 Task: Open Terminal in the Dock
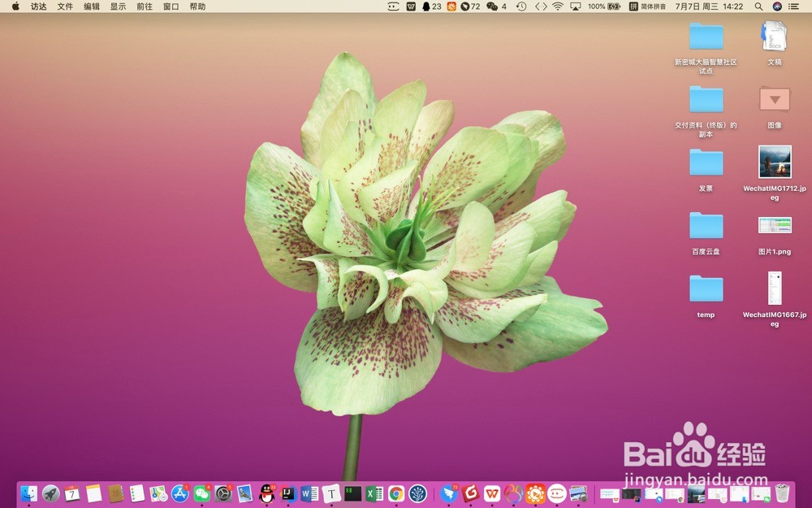tap(353, 493)
